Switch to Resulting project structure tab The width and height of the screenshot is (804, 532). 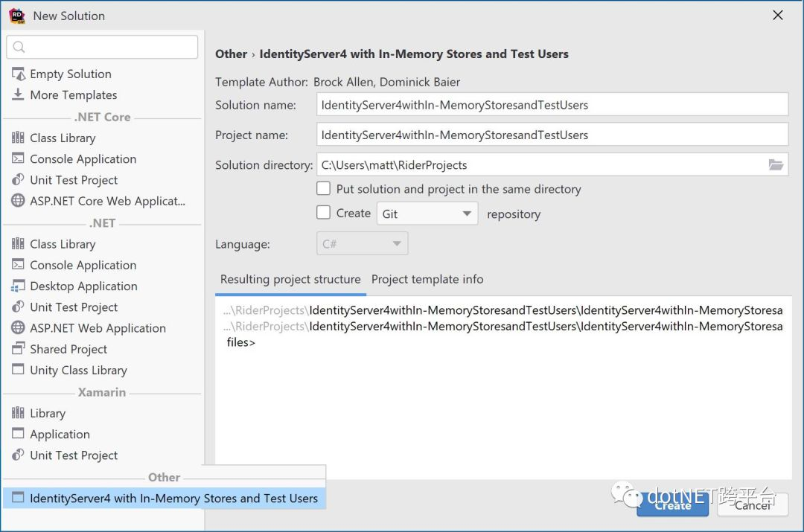(290, 279)
